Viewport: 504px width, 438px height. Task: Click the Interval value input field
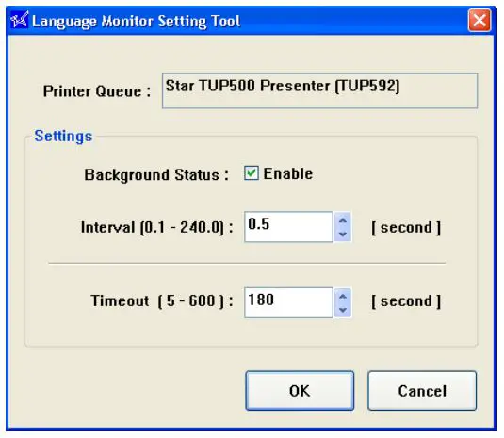pos(288,227)
